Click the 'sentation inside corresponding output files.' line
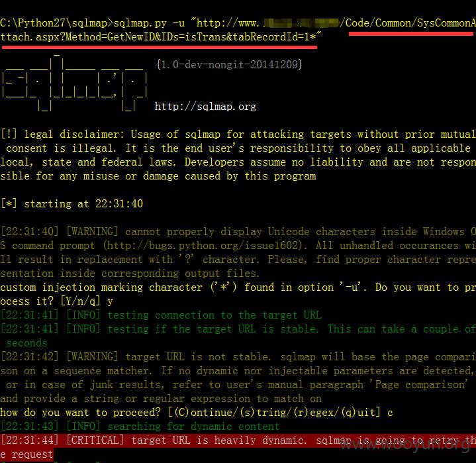 pyautogui.click(x=130, y=274)
